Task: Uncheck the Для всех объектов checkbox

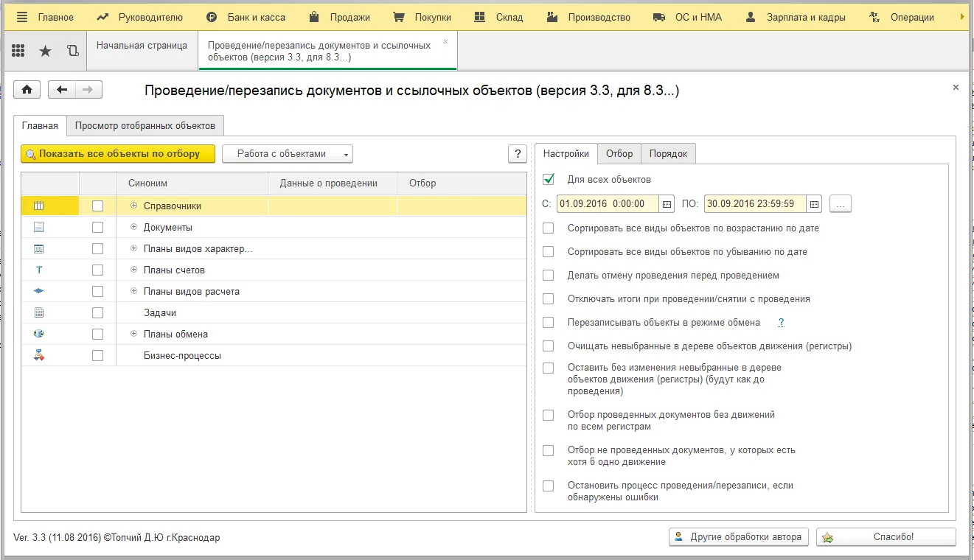Action: [548, 179]
